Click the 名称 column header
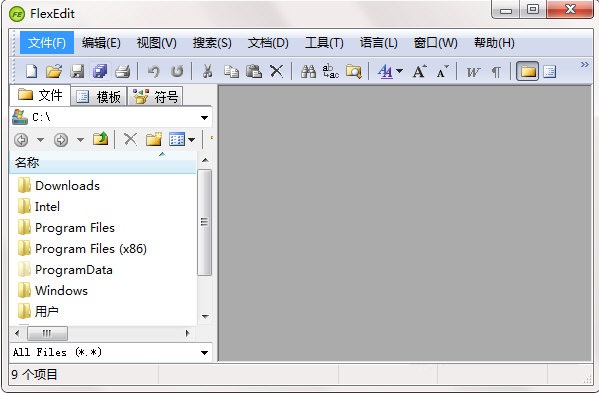Viewport: 599px width, 393px height. 102,163
